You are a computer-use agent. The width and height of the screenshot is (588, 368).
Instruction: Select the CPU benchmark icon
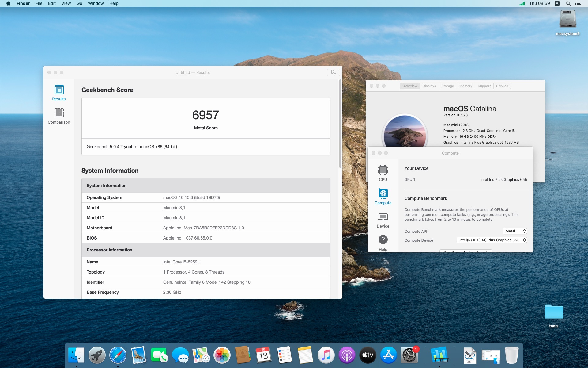click(x=383, y=173)
